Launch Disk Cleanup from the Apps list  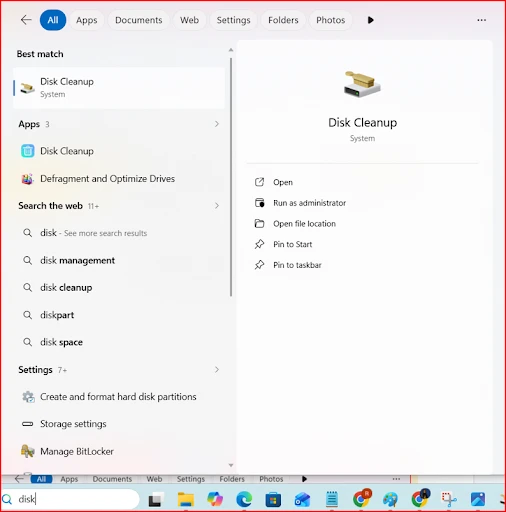click(x=119, y=151)
